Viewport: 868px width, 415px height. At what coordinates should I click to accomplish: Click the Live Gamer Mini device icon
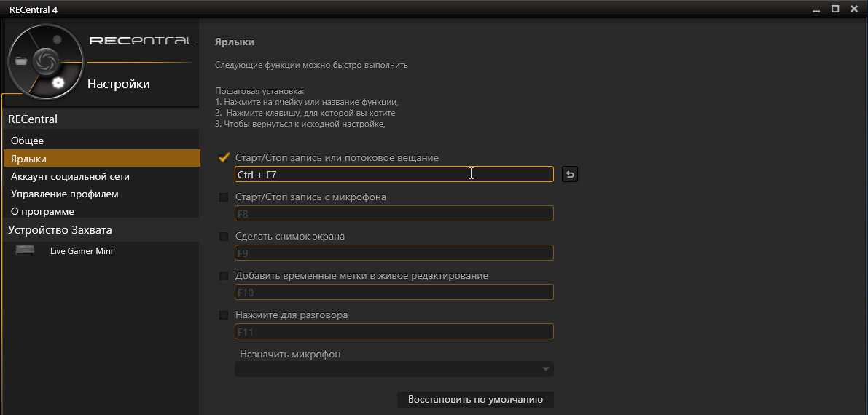click(26, 251)
